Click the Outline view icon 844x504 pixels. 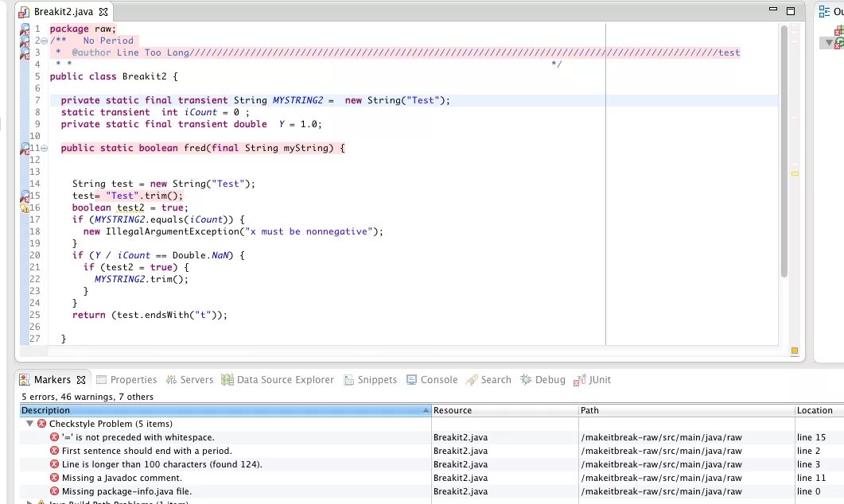824,11
